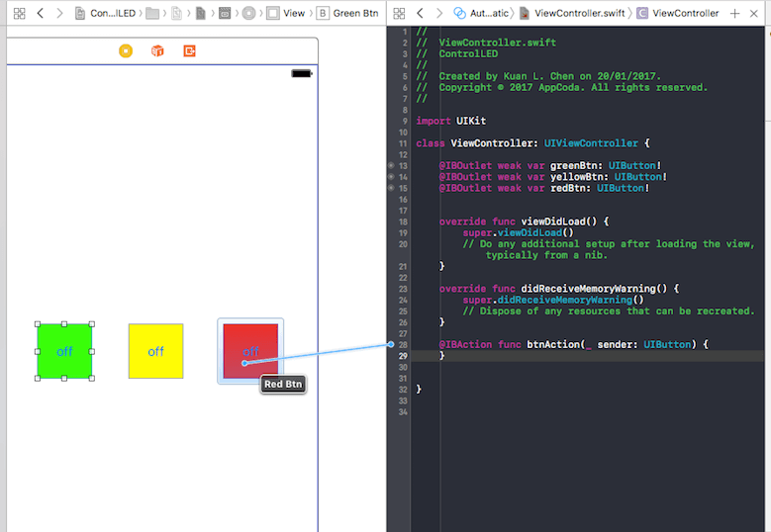Go forward in left editor history
Viewport: 771px width, 532px height.
(x=59, y=13)
